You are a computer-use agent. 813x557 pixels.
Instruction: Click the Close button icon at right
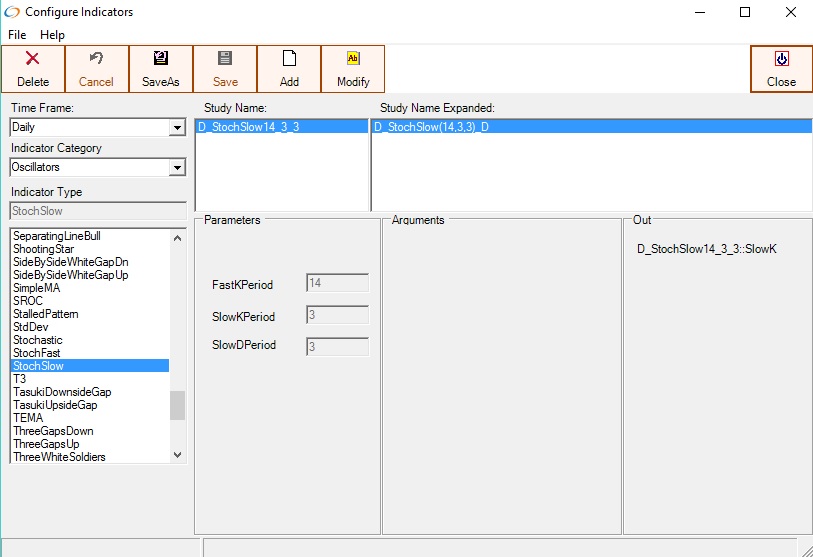[x=781, y=59]
